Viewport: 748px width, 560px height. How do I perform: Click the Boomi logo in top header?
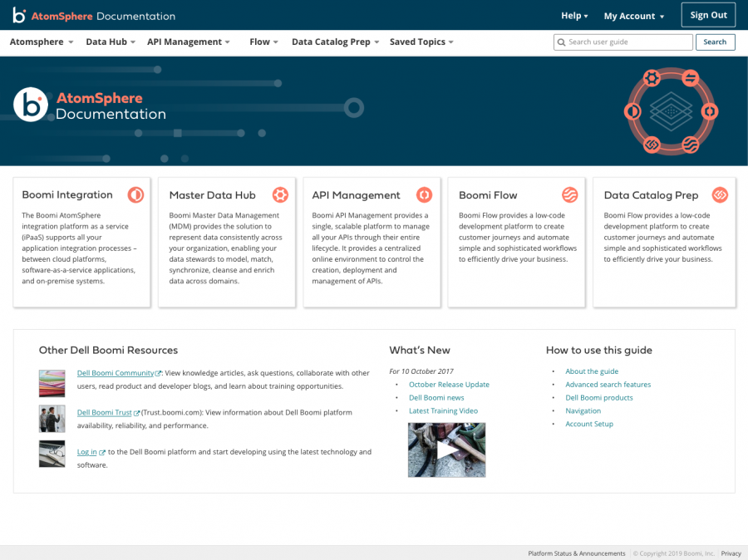(x=19, y=15)
